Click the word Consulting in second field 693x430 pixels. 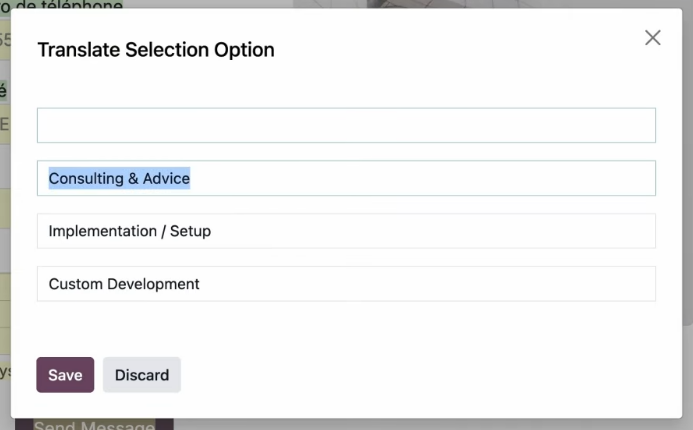(x=85, y=179)
